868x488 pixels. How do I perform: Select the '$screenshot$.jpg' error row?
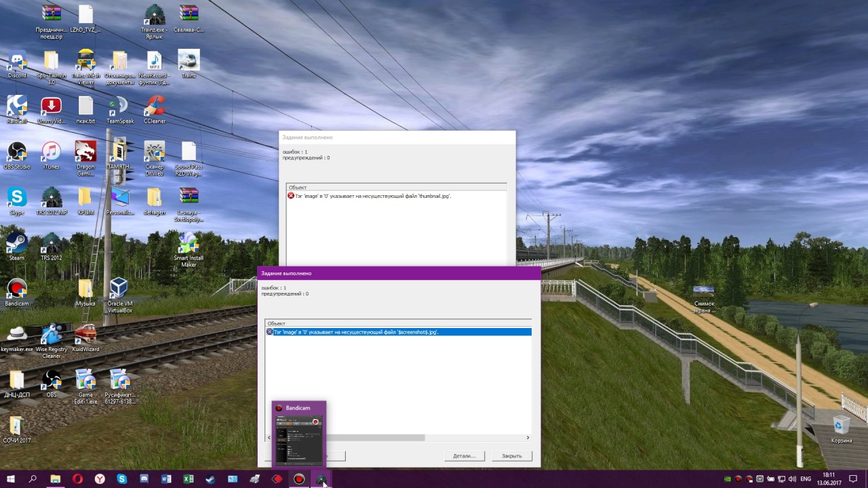click(x=398, y=332)
